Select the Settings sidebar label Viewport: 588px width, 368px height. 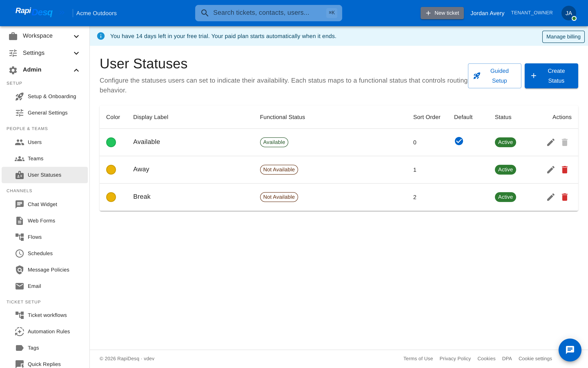coord(33,53)
